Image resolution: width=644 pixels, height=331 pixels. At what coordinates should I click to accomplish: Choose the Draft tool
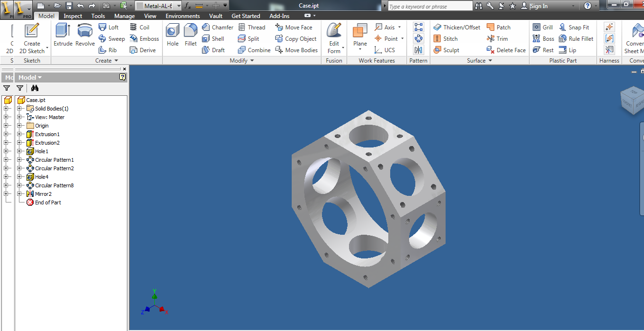pyautogui.click(x=213, y=50)
